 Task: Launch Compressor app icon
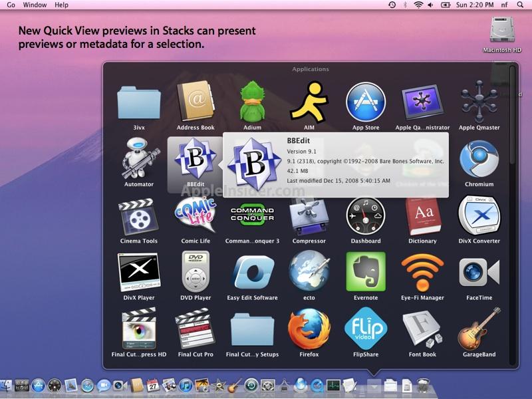(309, 217)
